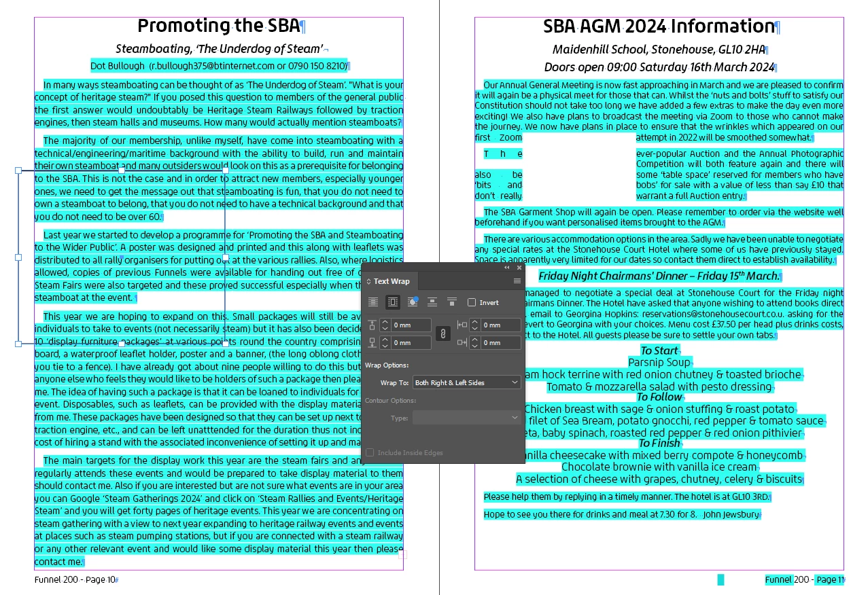Click the 'Parsnip Soup' line
The image size is (868, 595).
[659, 363]
